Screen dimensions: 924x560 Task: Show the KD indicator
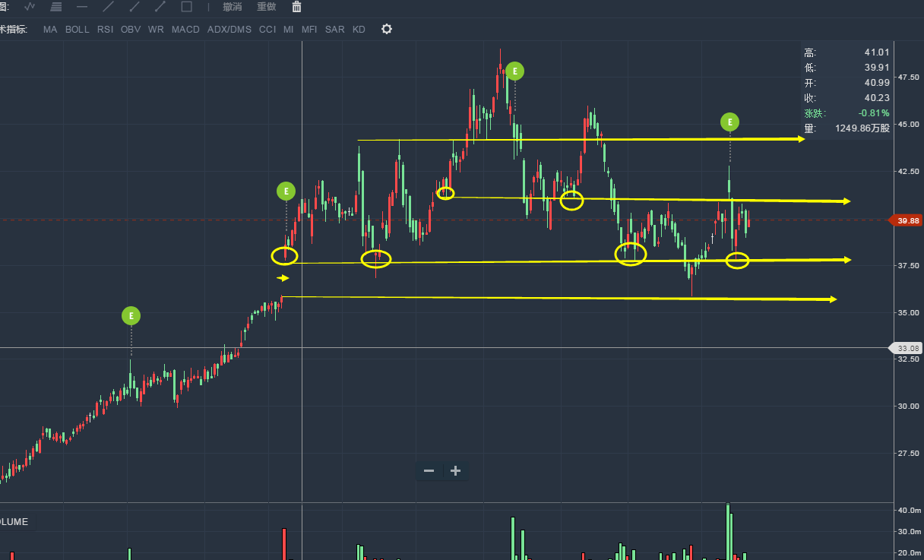[x=359, y=30]
